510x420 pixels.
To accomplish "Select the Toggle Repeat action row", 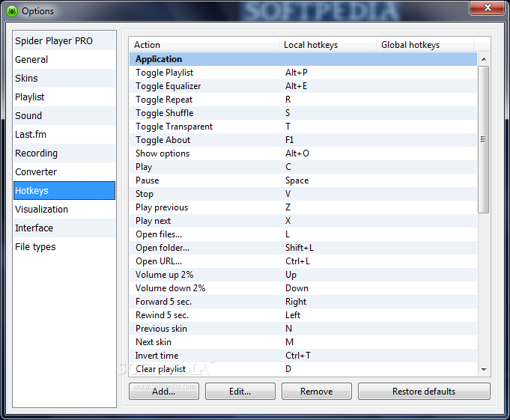I will pos(303,100).
